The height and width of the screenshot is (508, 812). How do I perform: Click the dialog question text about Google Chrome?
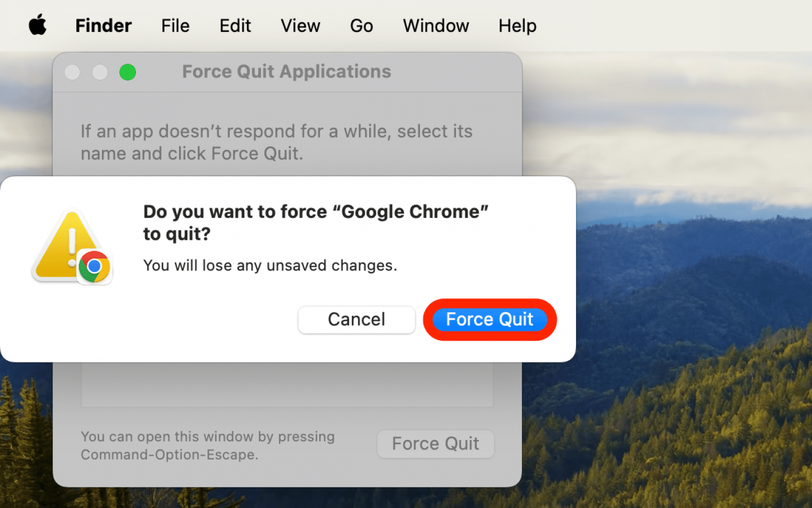click(316, 222)
